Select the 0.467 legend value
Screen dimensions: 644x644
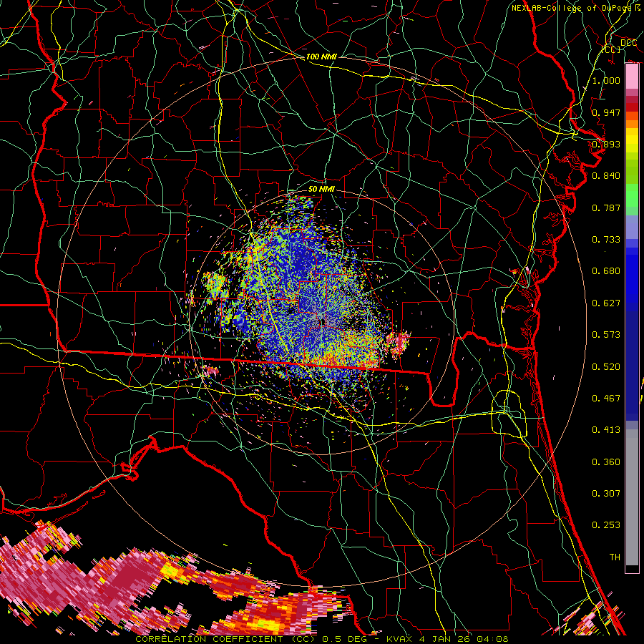click(x=606, y=398)
